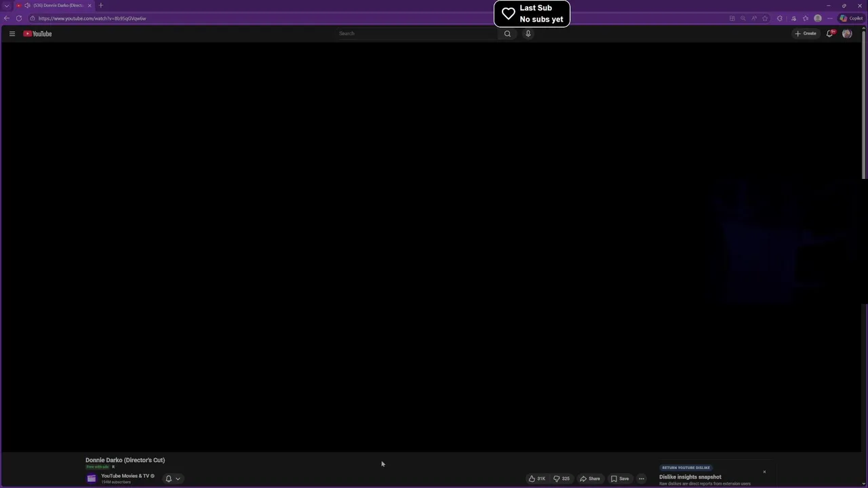
Task: Go to the YouTube home logo
Action: pyautogui.click(x=37, y=33)
